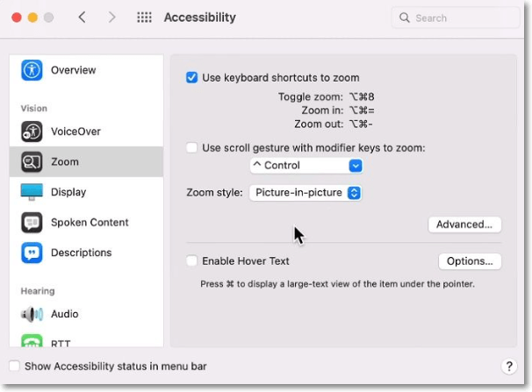Screen dimensions: 532x392
Task: Click the Advanced... button
Action: pyautogui.click(x=464, y=225)
